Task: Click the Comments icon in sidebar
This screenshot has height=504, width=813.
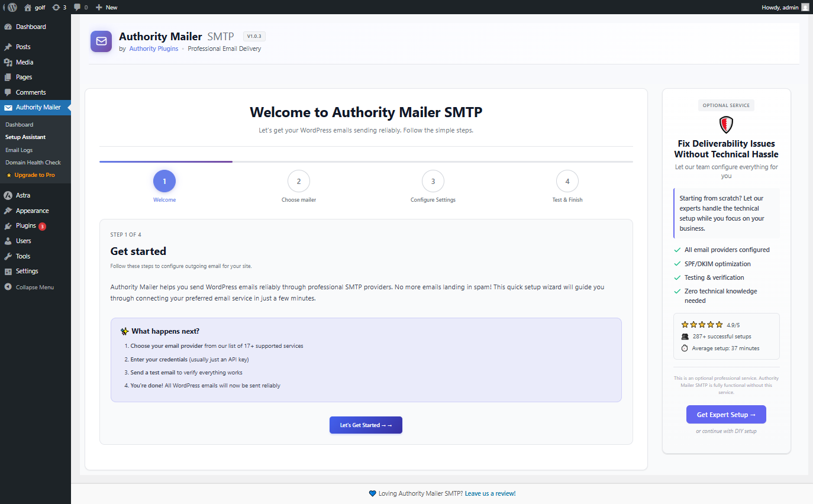Action: click(x=8, y=92)
